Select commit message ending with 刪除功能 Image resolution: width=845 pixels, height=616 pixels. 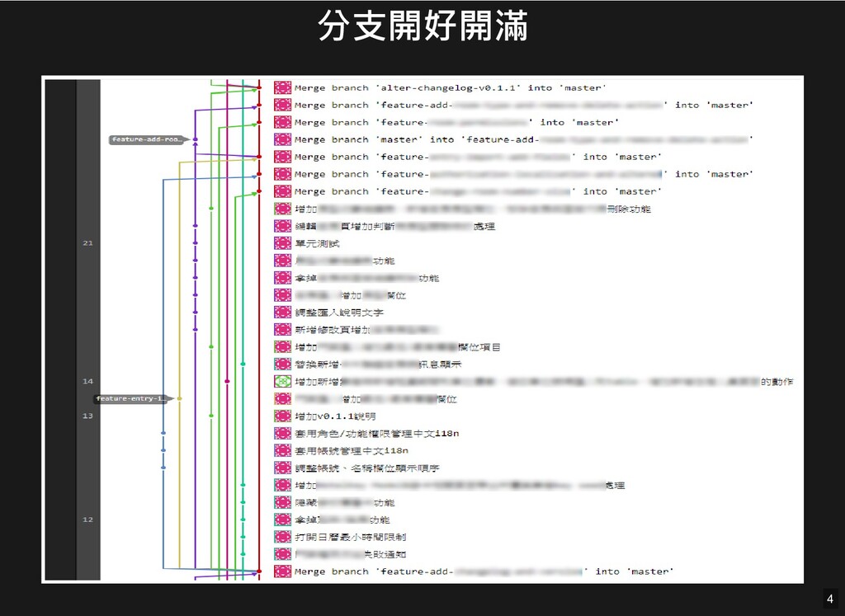tap(473, 209)
